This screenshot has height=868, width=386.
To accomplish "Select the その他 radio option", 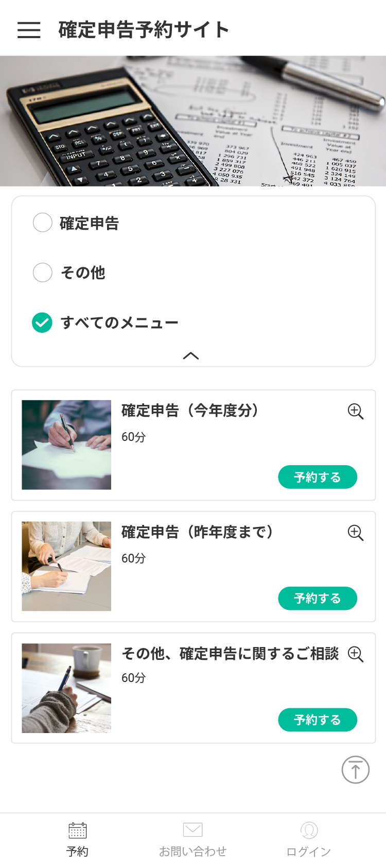I will [x=43, y=273].
